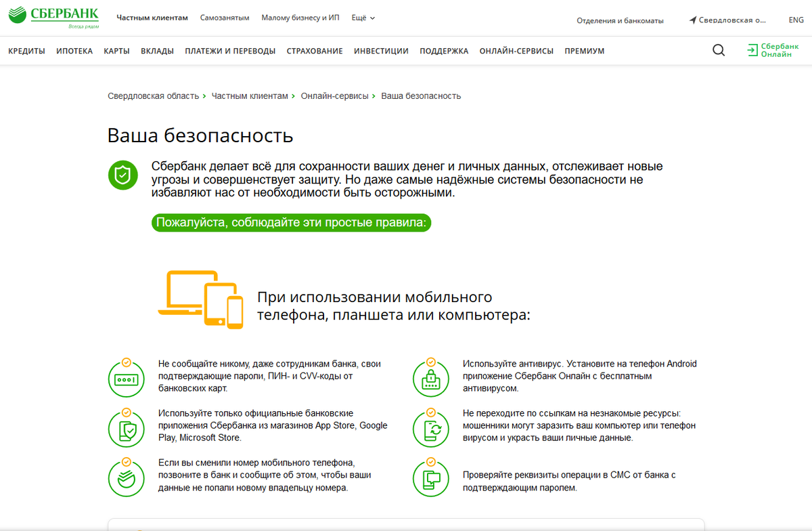This screenshot has height=531, width=812.
Task: Click the green banner Пожалуйста, соблюдайте эти простые правила
Action: point(291,222)
